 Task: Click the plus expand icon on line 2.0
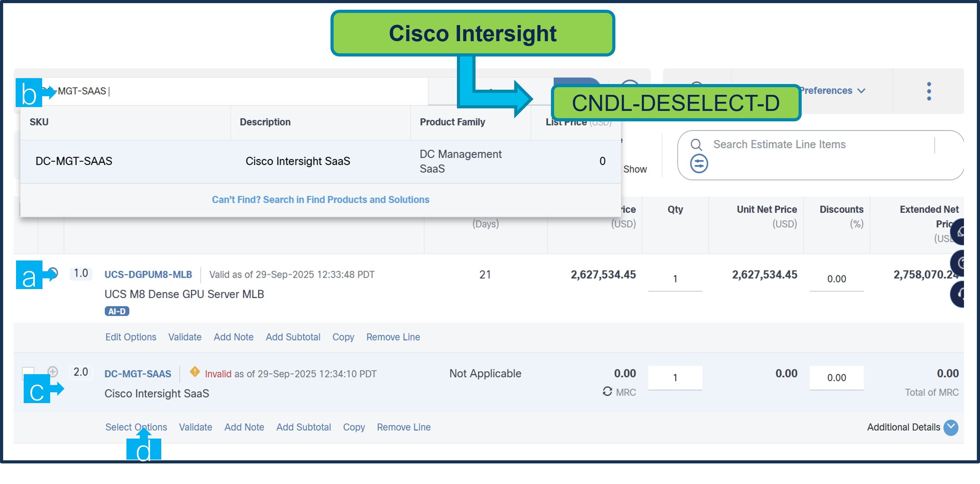53,371
